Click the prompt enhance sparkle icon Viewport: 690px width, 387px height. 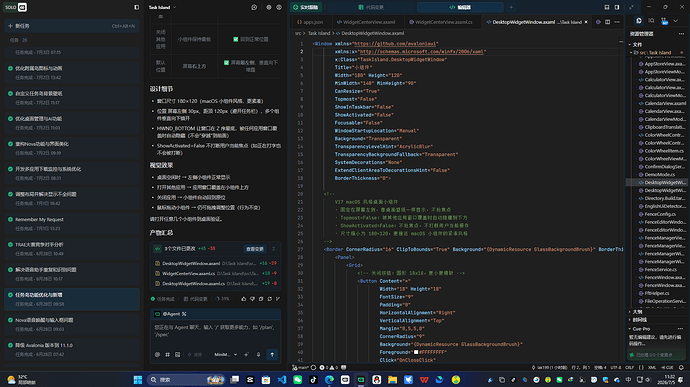pyautogui.click(x=246, y=354)
